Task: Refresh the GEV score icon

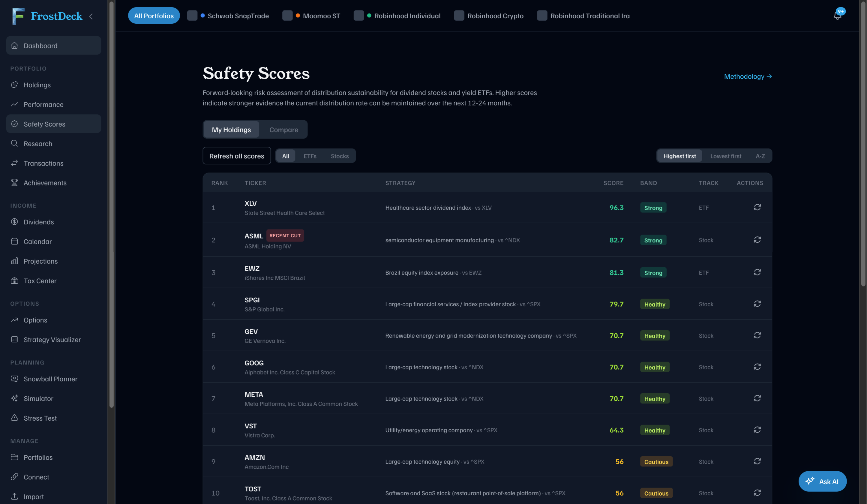Action: tap(757, 335)
